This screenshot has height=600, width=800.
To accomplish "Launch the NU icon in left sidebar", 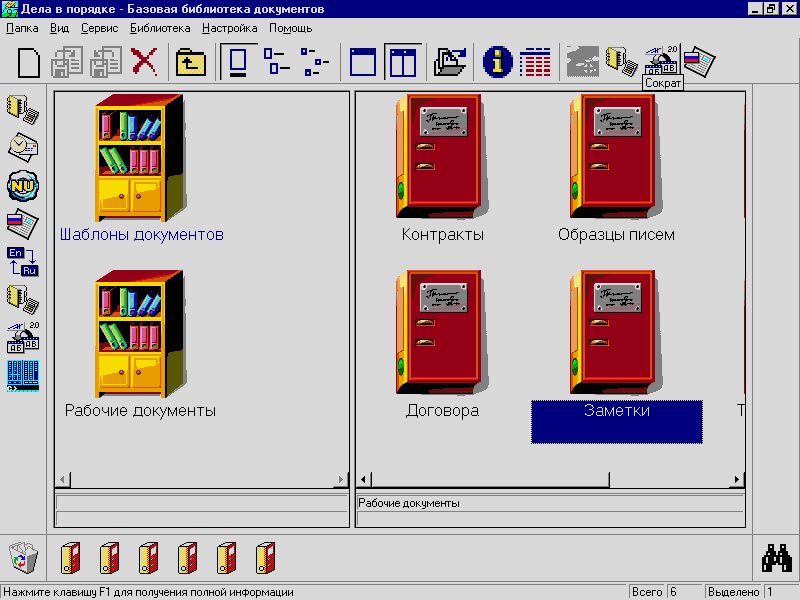I will pos(22,184).
